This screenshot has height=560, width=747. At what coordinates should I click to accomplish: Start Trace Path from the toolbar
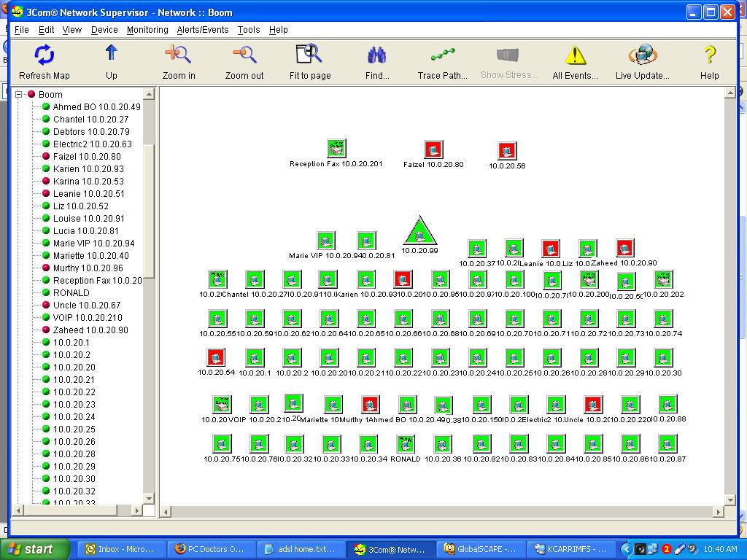click(x=442, y=55)
